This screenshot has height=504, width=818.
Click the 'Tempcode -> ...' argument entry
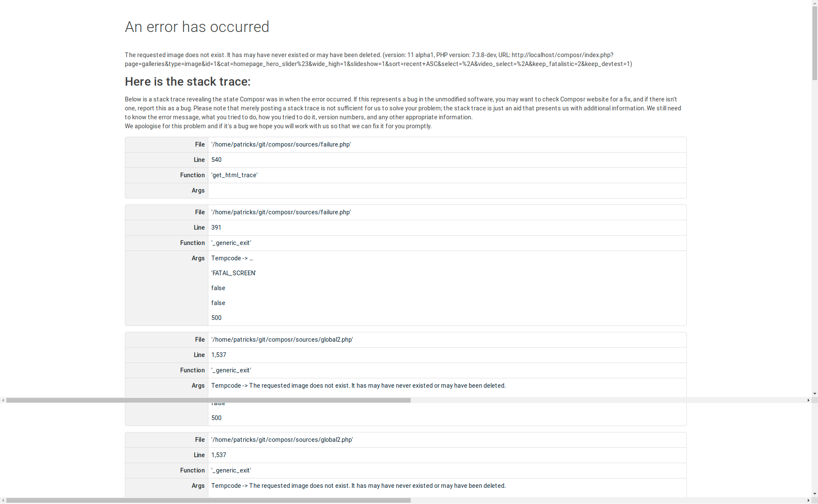[x=232, y=258]
